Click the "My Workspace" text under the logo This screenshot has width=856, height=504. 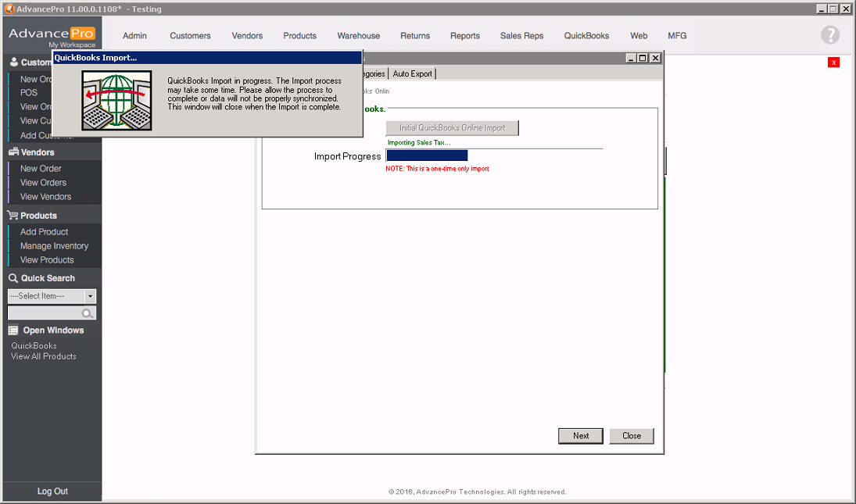pos(72,45)
